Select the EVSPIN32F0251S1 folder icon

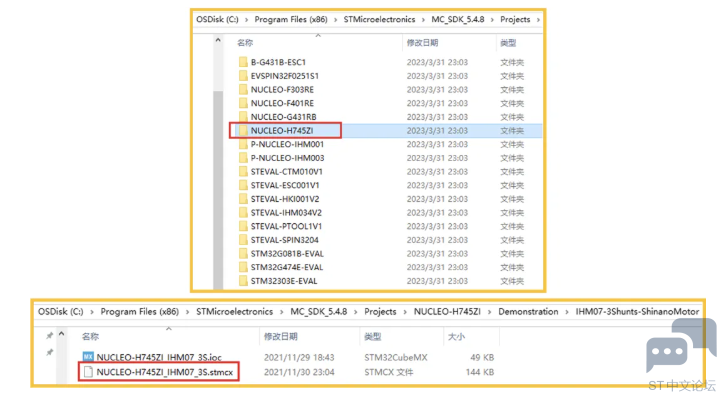242,76
